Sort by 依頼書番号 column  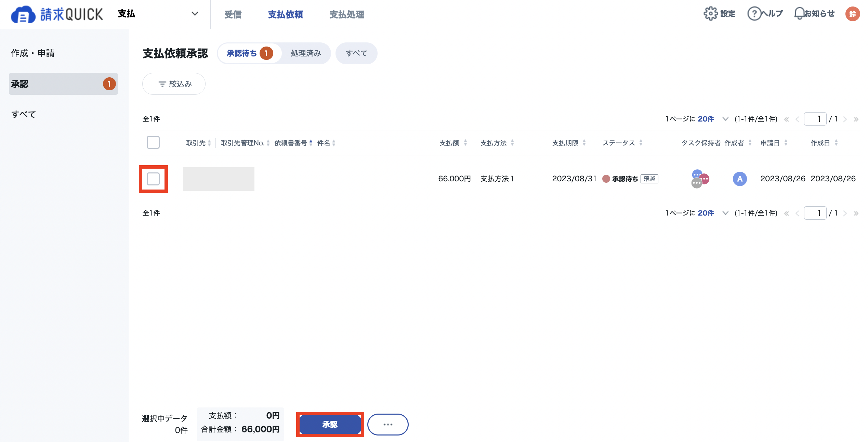[x=311, y=143]
